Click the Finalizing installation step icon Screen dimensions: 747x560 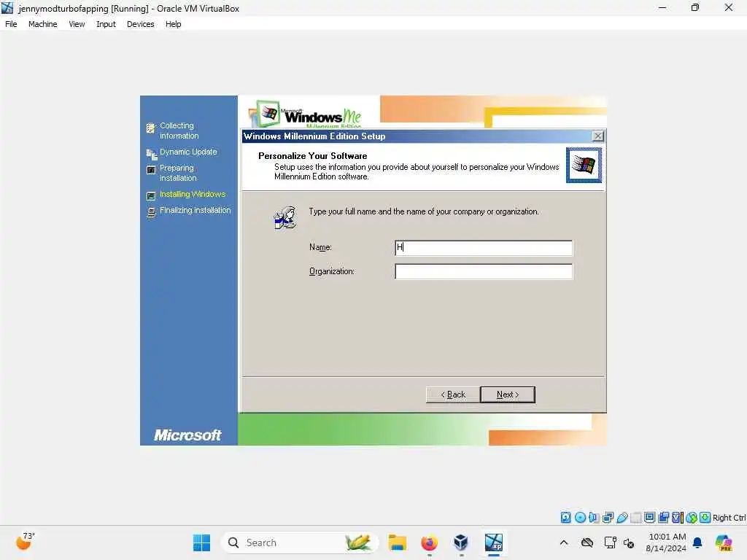(x=151, y=212)
